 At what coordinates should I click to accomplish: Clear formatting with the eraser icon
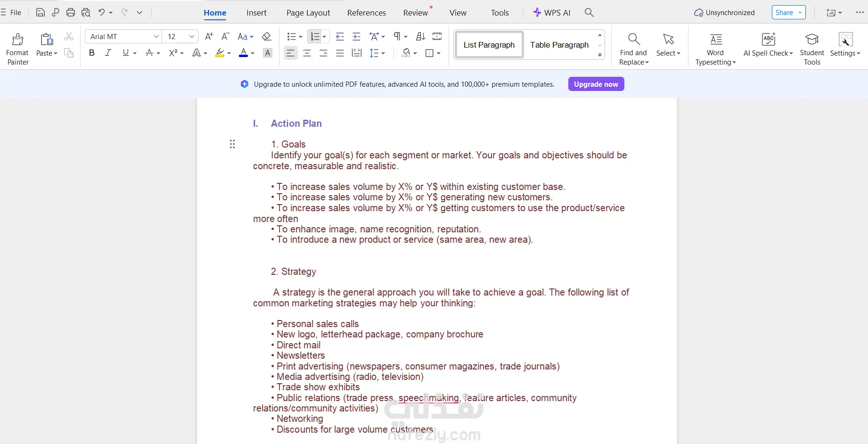[266, 36]
